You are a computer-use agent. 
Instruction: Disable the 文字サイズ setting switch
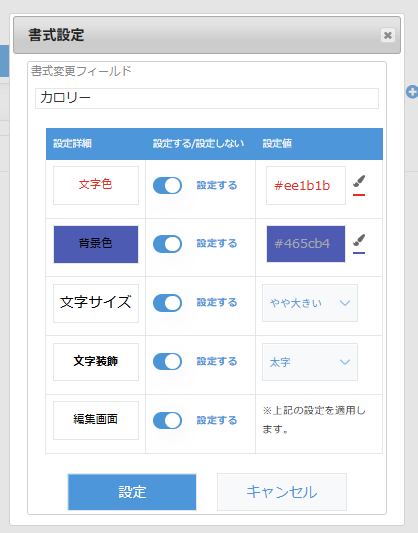tap(167, 303)
